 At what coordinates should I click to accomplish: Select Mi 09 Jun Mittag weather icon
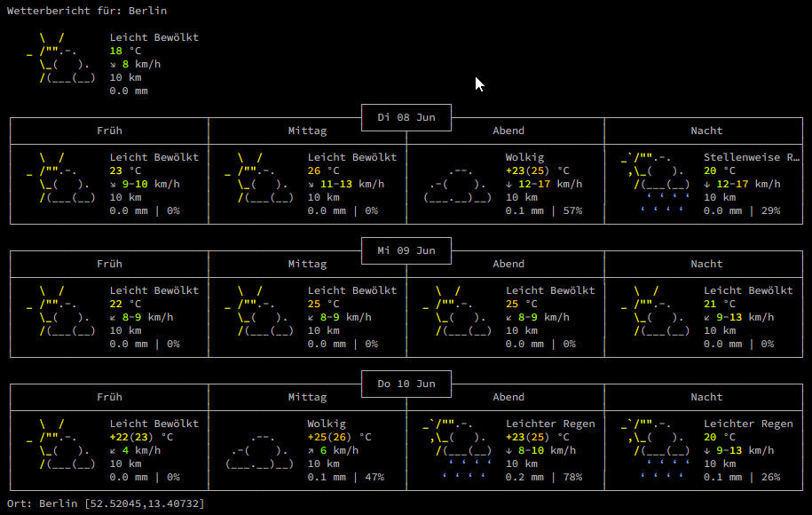click(259, 312)
